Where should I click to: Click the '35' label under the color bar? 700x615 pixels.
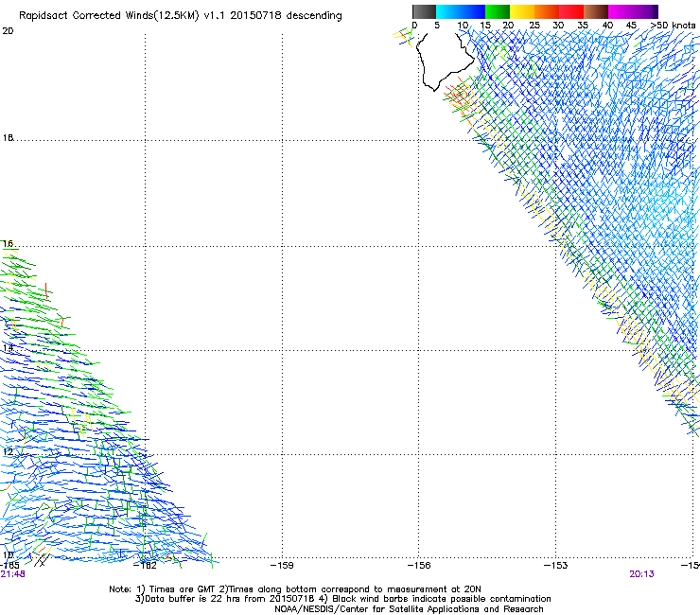pos(583,26)
